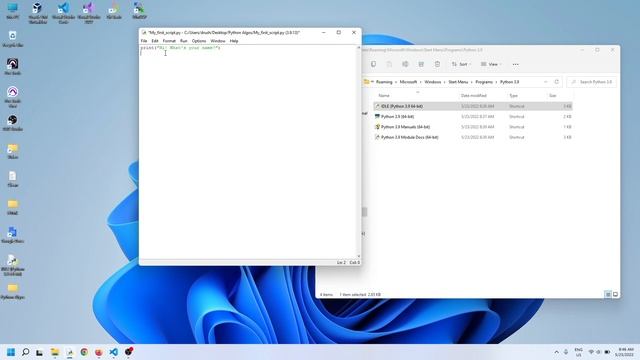Image resolution: width=640 pixels, height=360 pixels.
Task: Expand the chevron after Programs in breadcrumb
Action: pos(496,82)
